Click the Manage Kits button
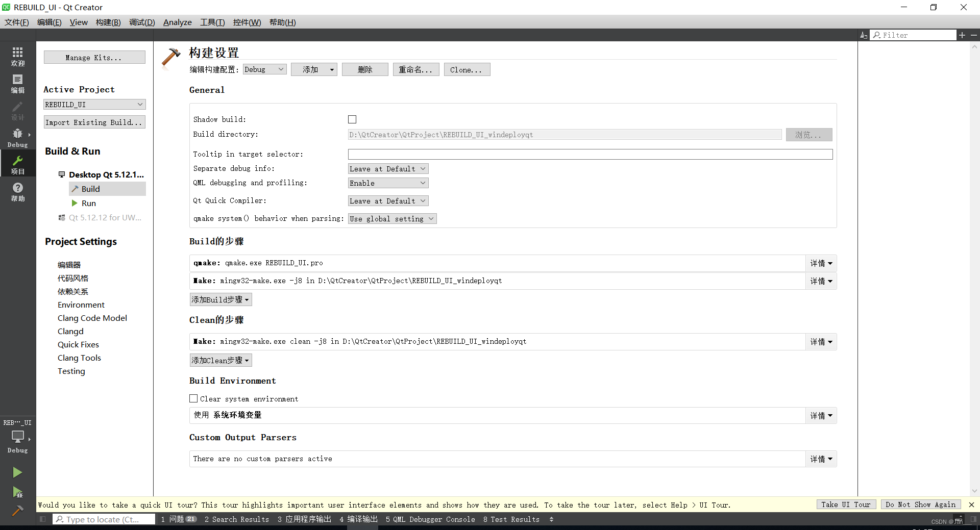 (94, 57)
